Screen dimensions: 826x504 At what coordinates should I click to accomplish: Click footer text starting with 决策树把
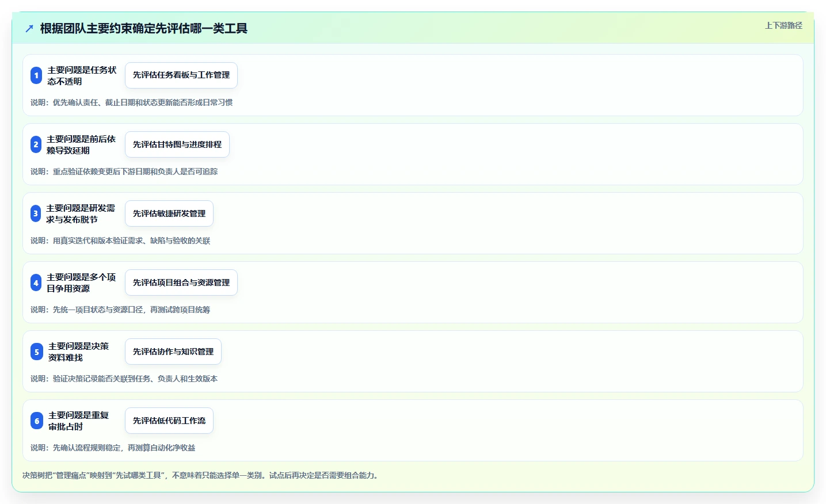(200, 475)
